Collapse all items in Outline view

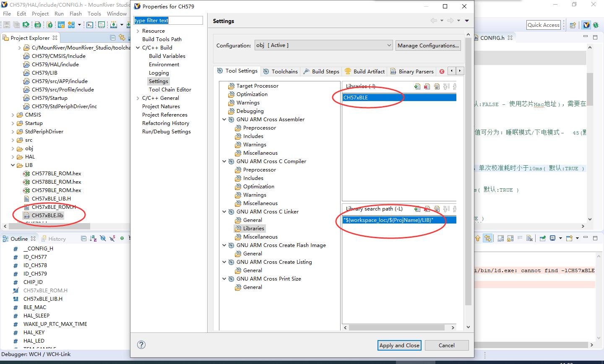[x=83, y=239]
